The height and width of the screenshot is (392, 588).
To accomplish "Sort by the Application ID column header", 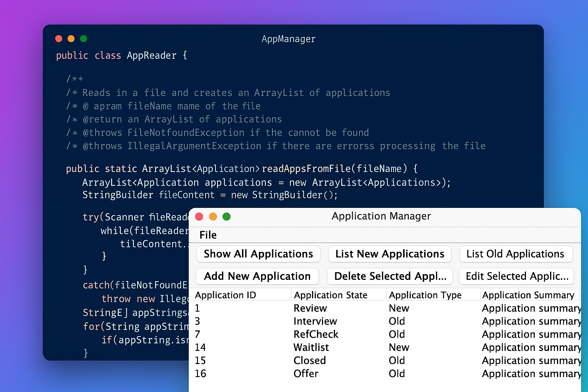I will [x=225, y=295].
